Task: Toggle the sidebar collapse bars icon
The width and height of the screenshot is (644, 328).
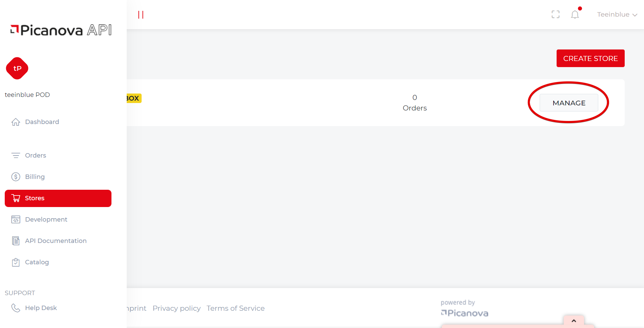Action: tap(141, 15)
